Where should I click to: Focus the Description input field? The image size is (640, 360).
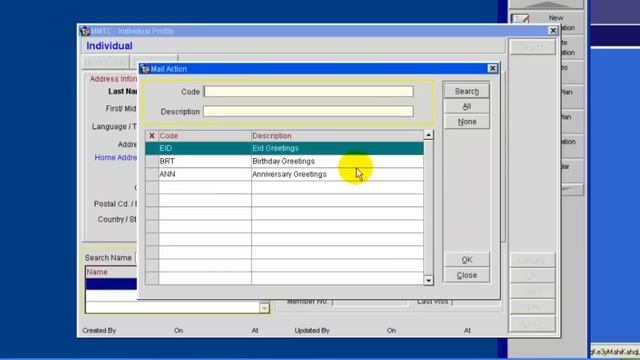(309, 111)
